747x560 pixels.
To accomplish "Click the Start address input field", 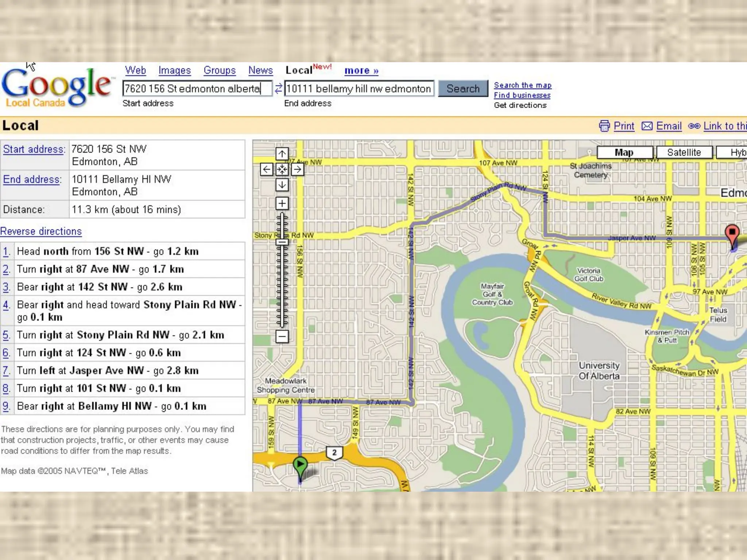I will (x=197, y=89).
